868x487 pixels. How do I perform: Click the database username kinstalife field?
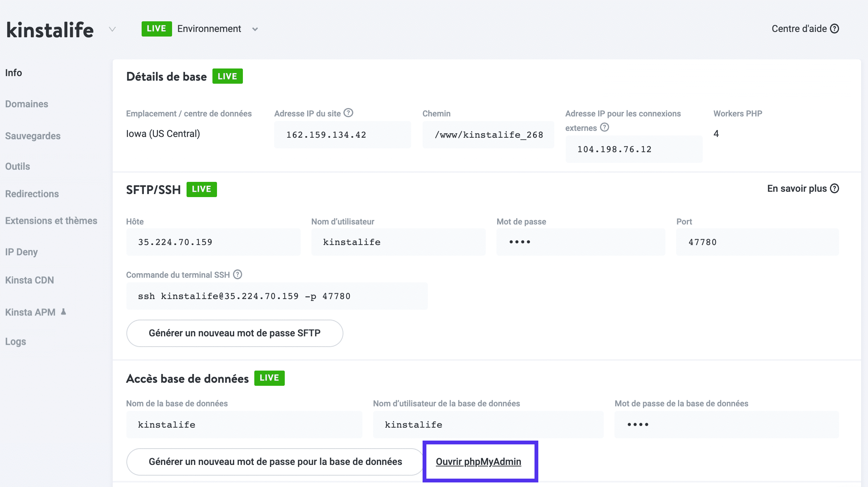click(x=488, y=425)
